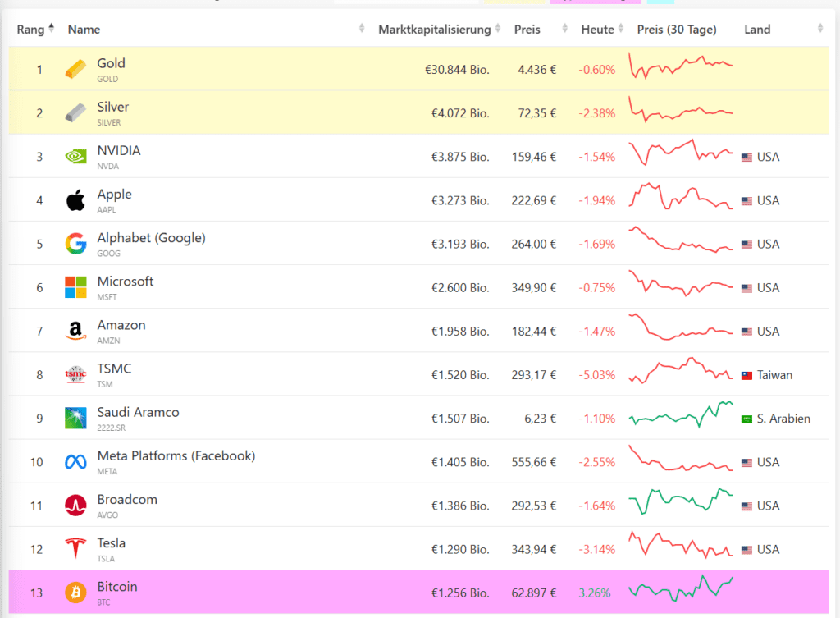Click the Bitcoin coin icon

[x=75, y=593]
